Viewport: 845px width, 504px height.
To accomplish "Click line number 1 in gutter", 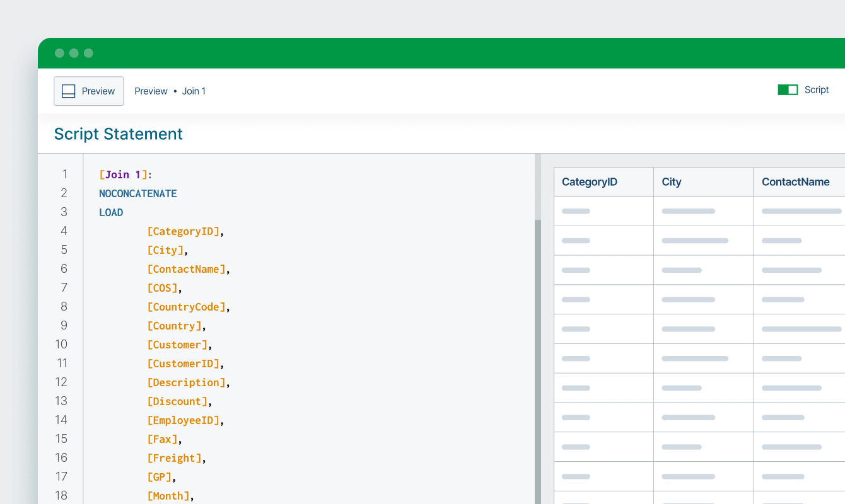I will [64, 175].
